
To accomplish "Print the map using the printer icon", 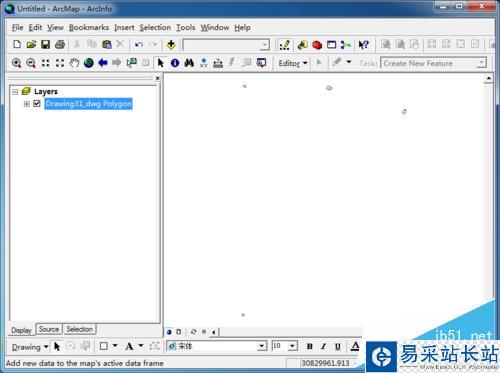I will tap(60, 44).
